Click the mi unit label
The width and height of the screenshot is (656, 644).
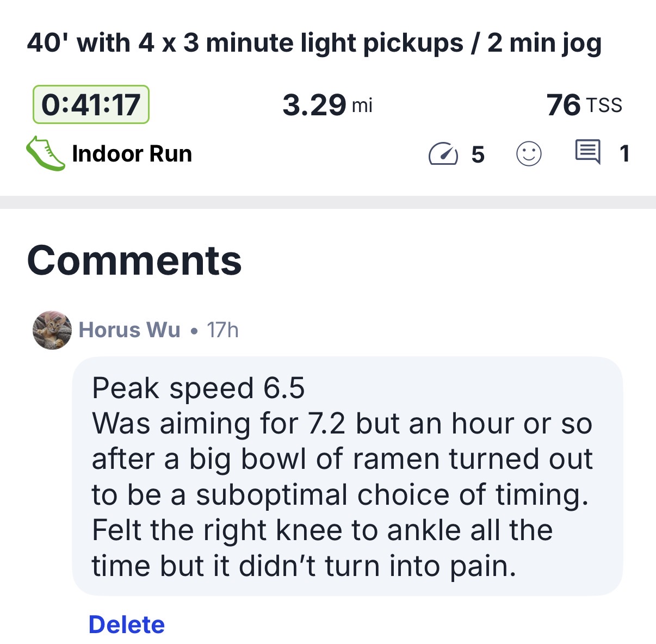362,106
